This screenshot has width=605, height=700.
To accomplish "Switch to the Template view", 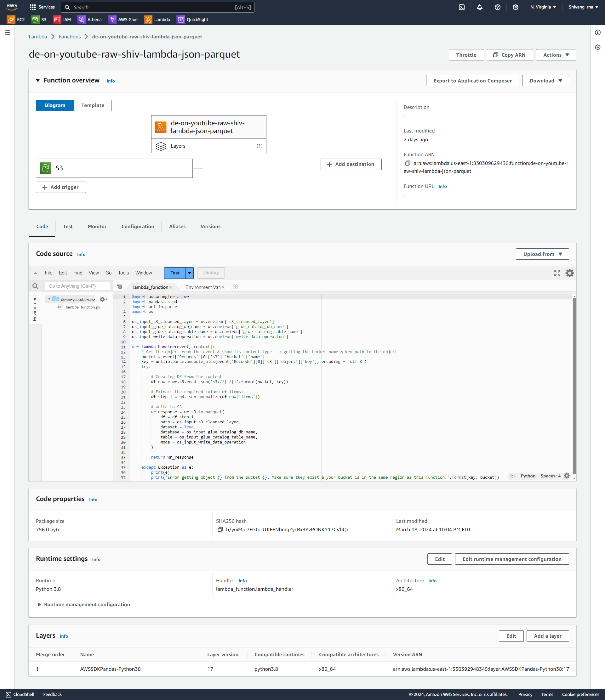I will pos(93,105).
